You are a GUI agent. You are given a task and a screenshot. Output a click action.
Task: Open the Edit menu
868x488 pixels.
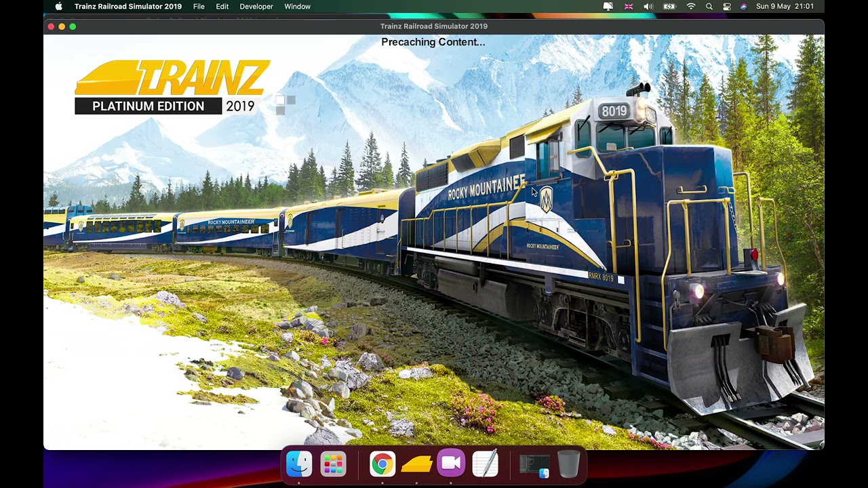222,7
